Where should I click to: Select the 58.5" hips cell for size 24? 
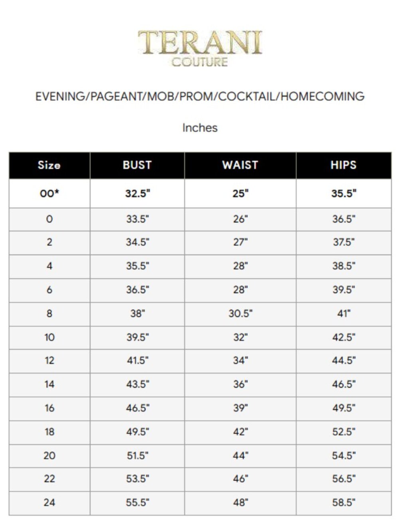pyautogui.click(x=343, y=502)
